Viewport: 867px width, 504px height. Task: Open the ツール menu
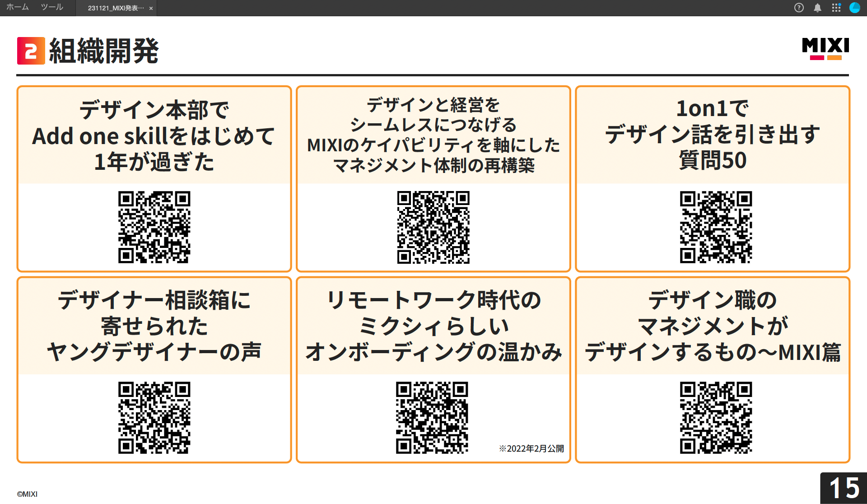(x=51, y=7)
